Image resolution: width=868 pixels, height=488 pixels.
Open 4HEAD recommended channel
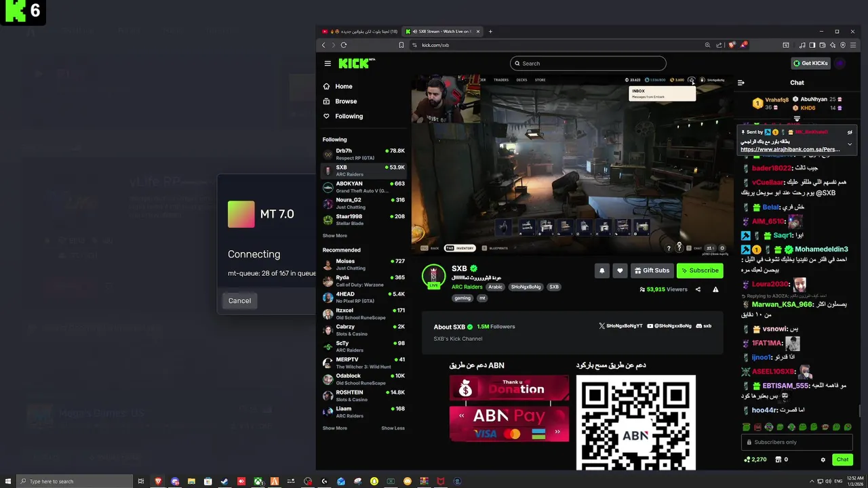click(363, 297)
